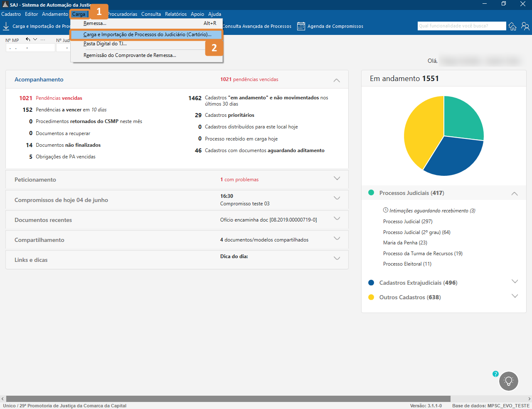Open the Editor menu

coord(32,14)
